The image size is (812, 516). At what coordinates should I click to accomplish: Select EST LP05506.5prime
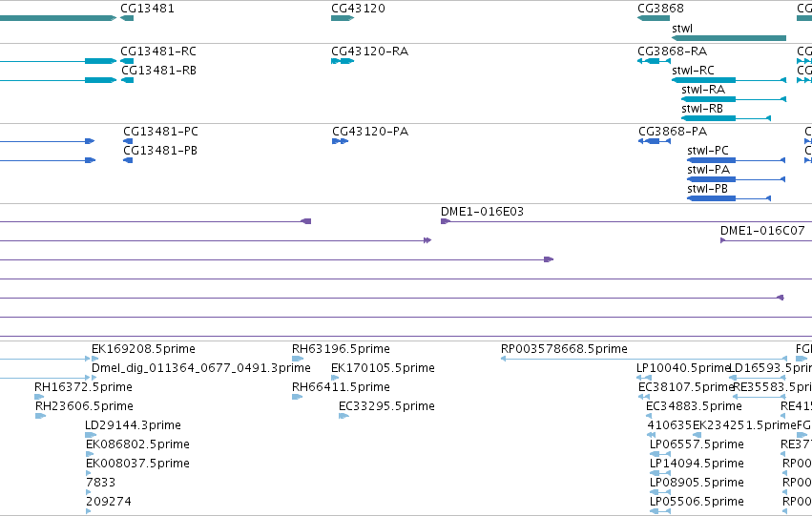pyautogui.click(x=660, y=512)
